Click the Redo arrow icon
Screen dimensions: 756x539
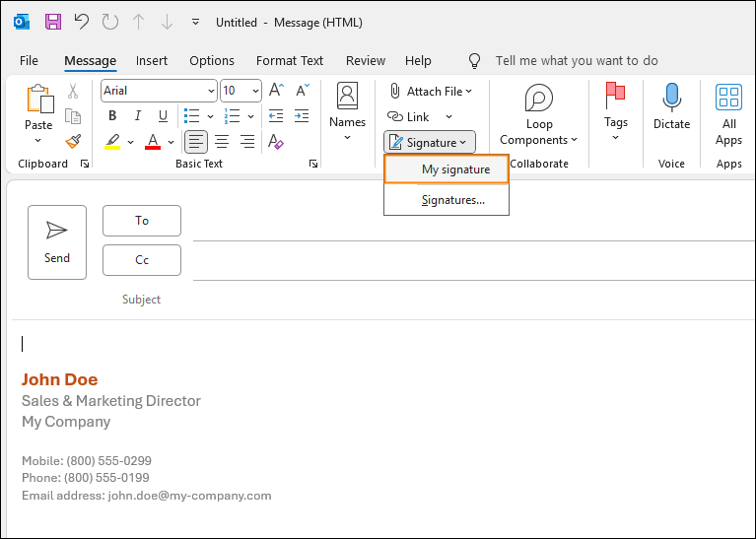[110, 23]
